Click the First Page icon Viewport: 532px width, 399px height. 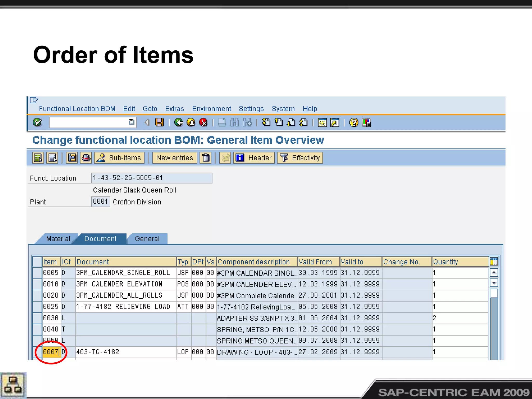(x=266, y=122)
